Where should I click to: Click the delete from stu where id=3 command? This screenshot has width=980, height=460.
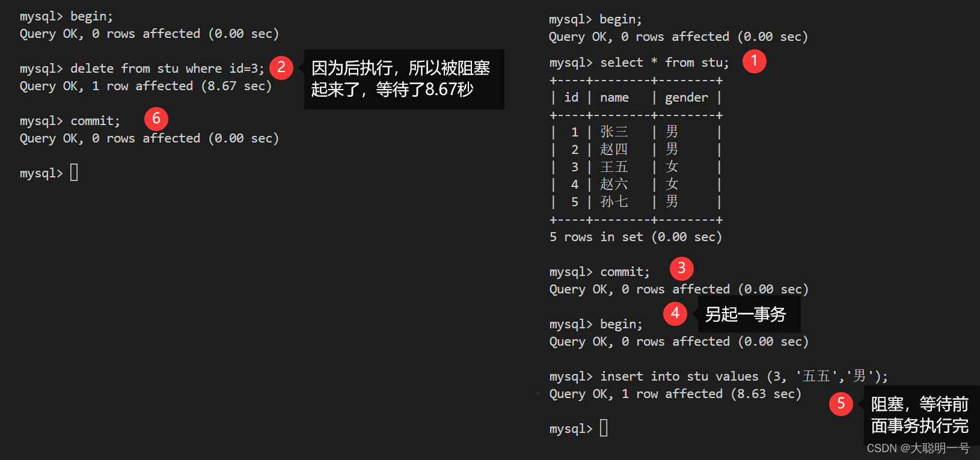(167, 69)
